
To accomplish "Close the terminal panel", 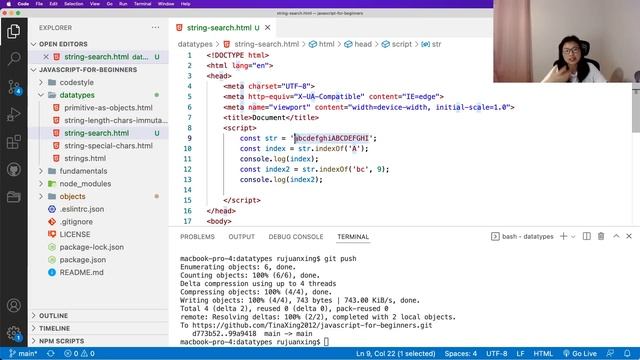I will (629, 236).
